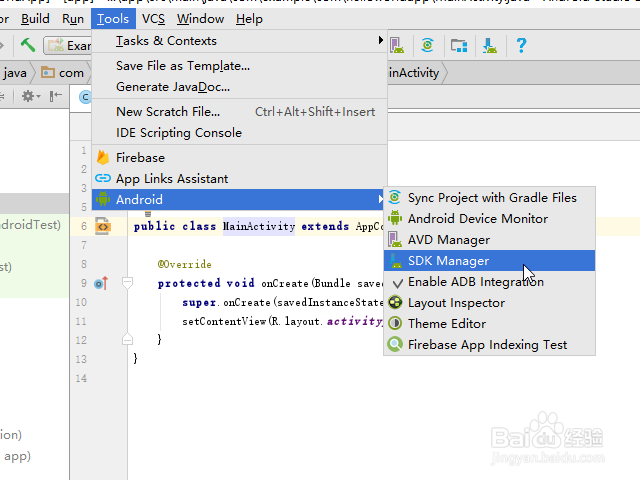The image size is (640, 480).
Task: Toggle Enable ADB Integration
Action: click(489, 282)
